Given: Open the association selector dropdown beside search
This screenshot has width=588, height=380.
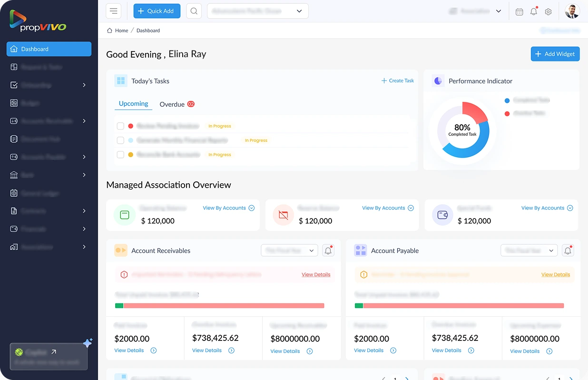Looking at the screenshot, I should tap(257, 11).
